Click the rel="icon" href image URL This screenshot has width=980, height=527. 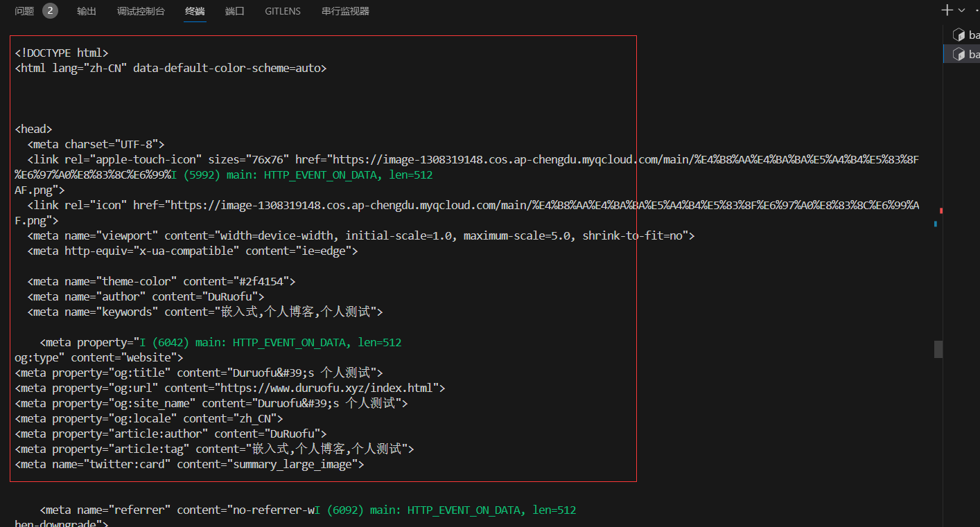[x=485, y=206]
